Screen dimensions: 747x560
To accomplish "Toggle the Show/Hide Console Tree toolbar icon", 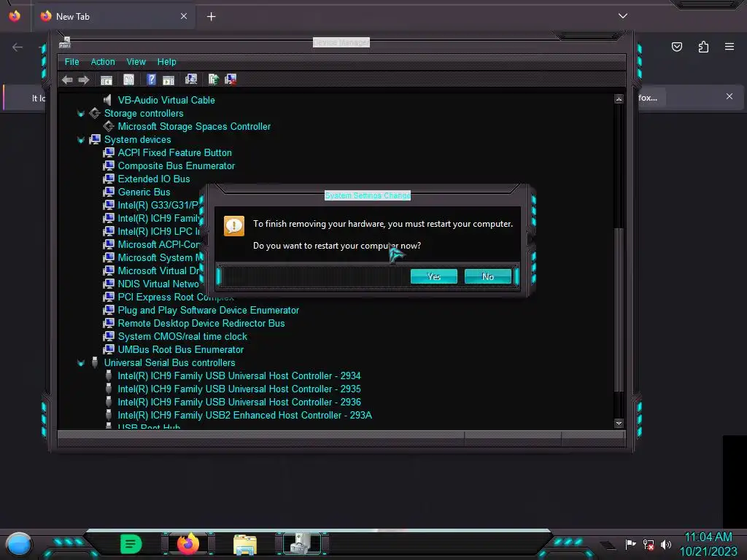I will tap(107, 79).
